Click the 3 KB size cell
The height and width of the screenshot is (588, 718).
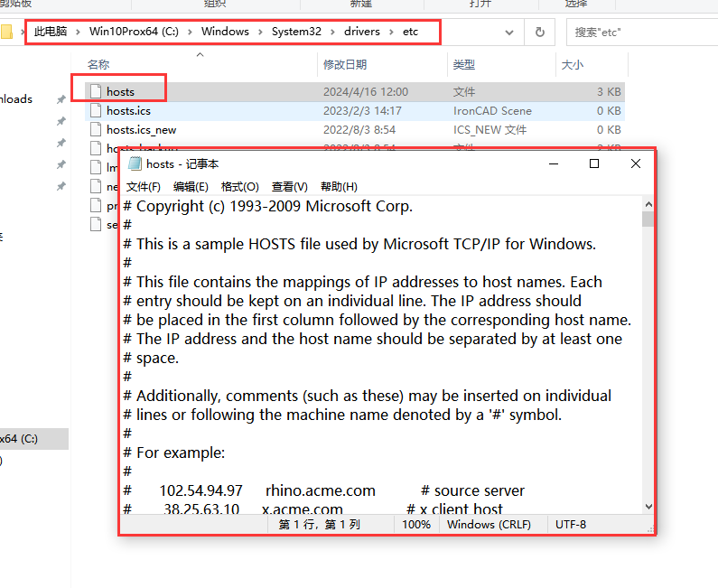tap(609, 91)
